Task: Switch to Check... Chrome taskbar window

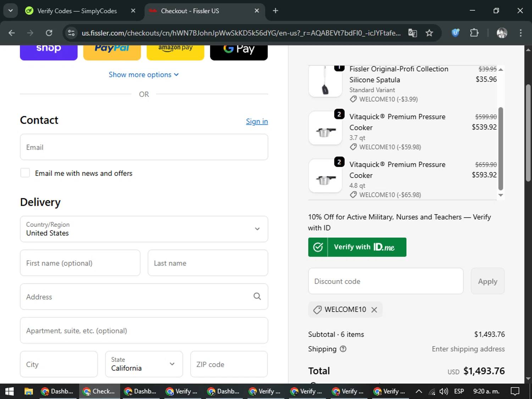Action: click(99, 391)
